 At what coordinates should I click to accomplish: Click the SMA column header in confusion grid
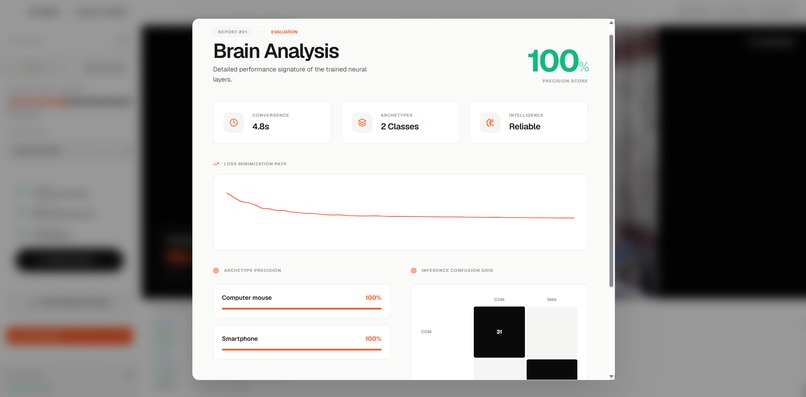552,300
